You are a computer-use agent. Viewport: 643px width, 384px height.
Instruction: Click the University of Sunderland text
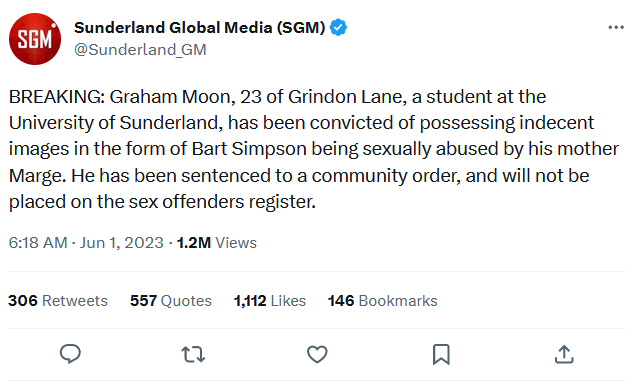[x=116, y=123]
